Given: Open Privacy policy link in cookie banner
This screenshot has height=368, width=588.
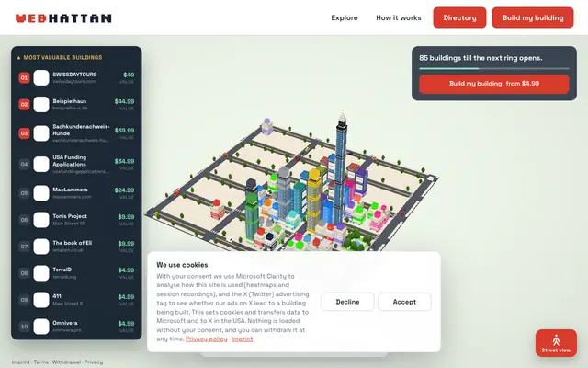Looking at the screenshot, I should pyautogui.click(x=206, y=339).
